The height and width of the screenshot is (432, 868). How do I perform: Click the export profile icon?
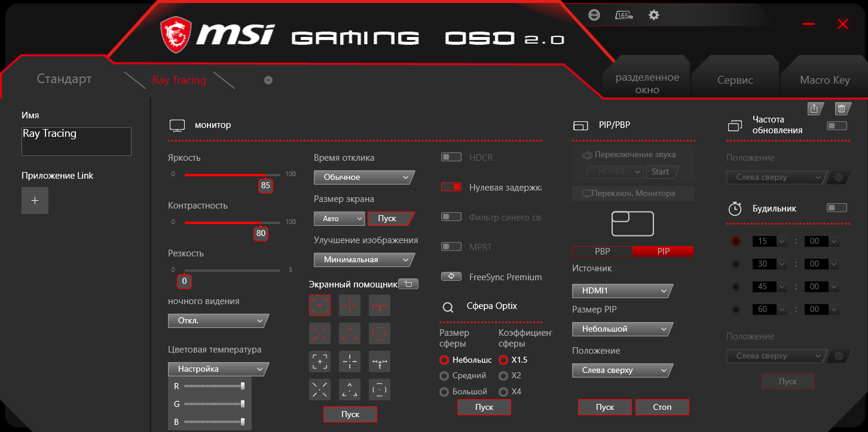[x=814, y=108]
